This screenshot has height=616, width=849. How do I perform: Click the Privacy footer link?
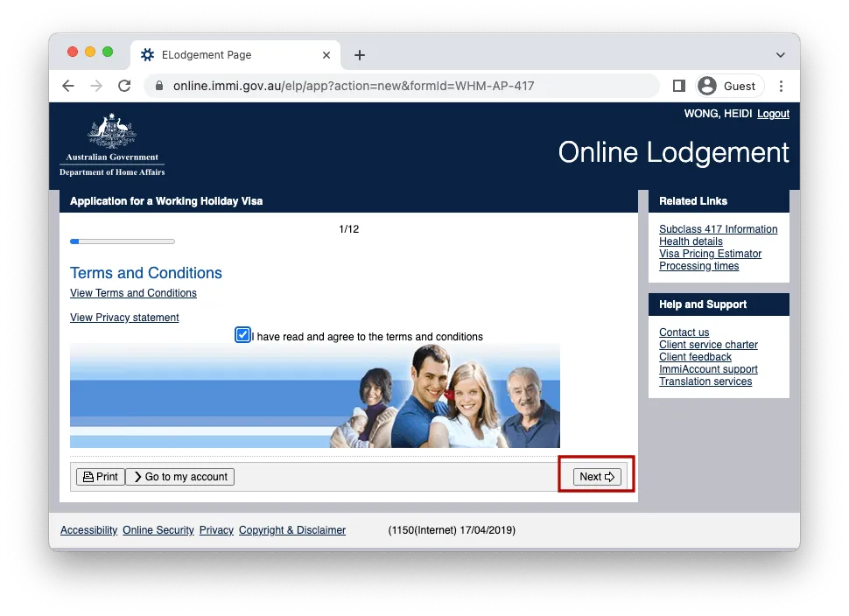[216, 530]
